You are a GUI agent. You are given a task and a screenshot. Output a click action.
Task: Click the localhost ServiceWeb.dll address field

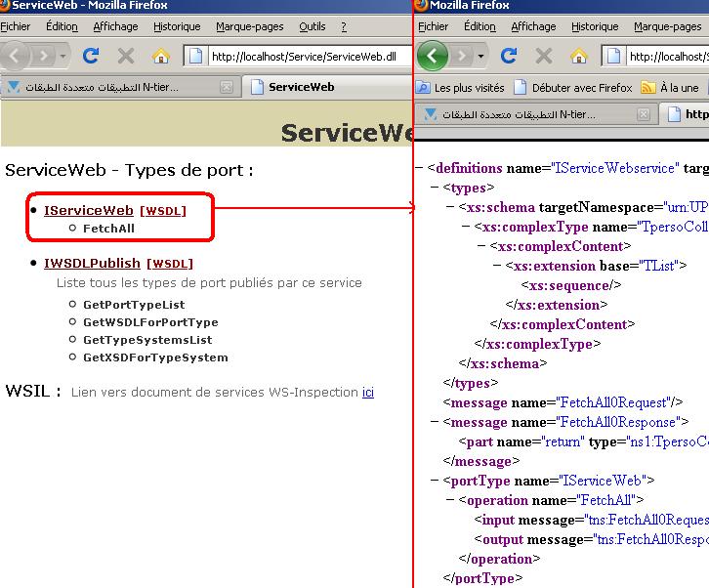(310, 57)
